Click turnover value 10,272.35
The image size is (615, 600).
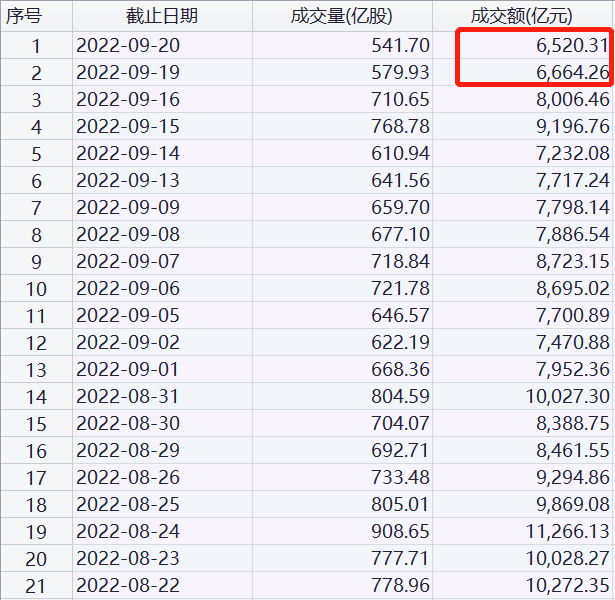(x=568, y=585)
